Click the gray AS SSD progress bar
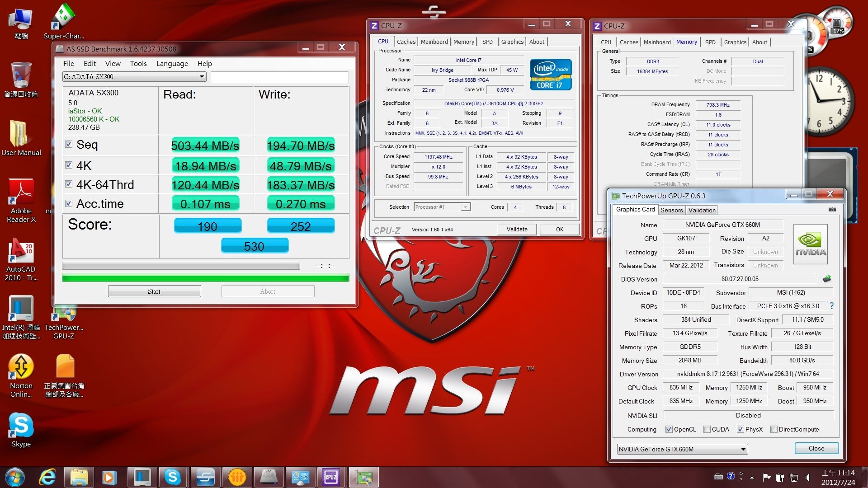The height and width of the screenshot is (488, 868). 181,265
